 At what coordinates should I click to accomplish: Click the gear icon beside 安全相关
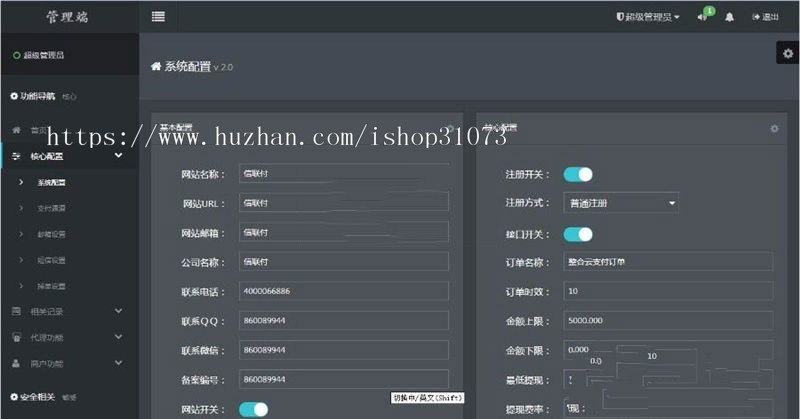pyautogui.click(x=14, y=397)
